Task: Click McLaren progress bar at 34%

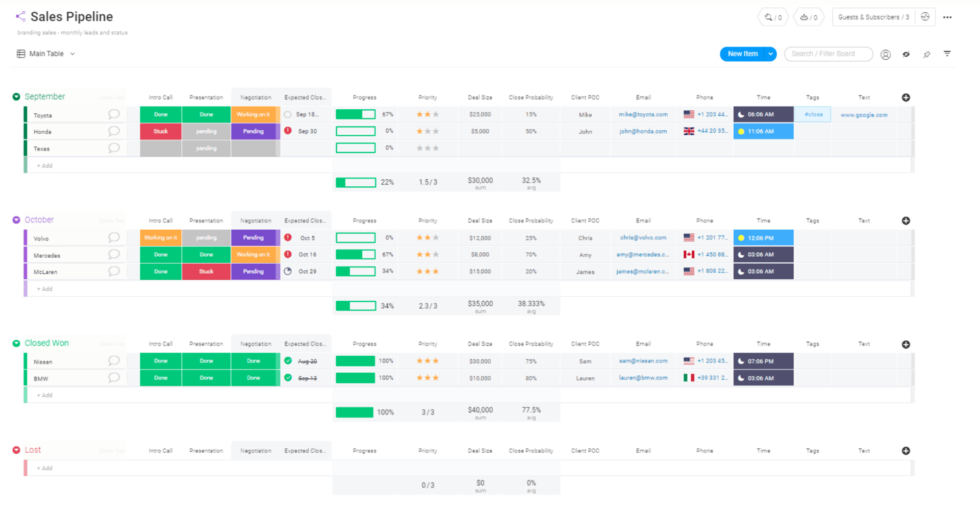Action: (x=356, y=271)
